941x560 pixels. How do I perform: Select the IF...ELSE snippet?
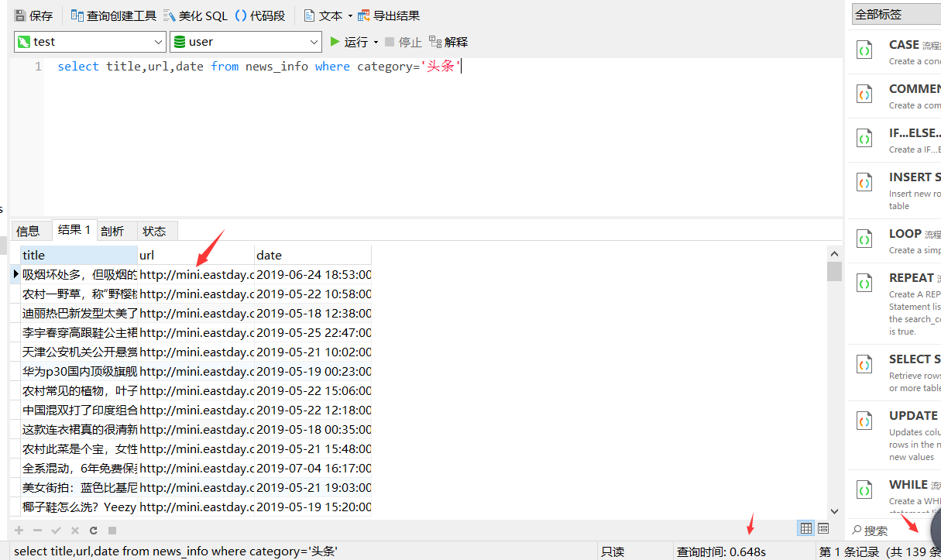coord(895,140)
